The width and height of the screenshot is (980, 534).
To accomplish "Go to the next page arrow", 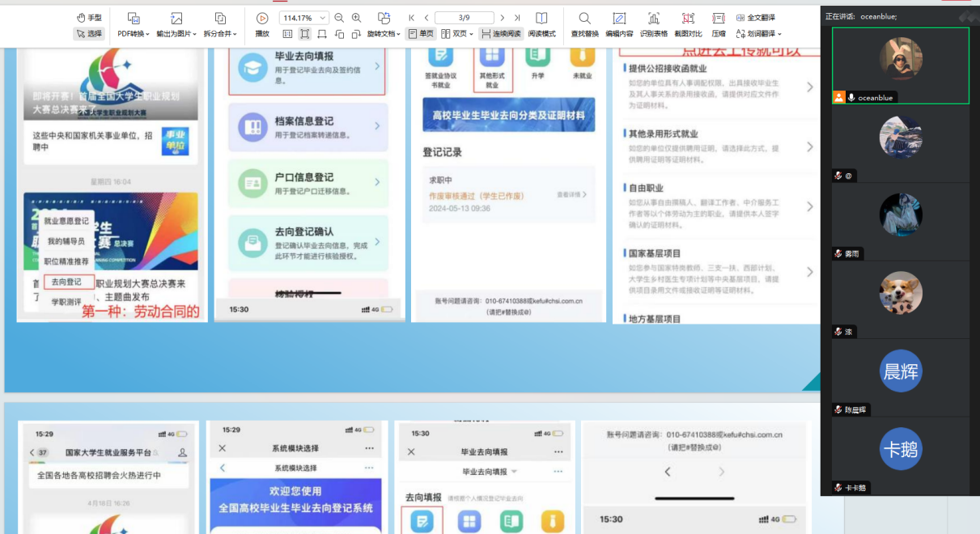I will [x=503, y=18].
